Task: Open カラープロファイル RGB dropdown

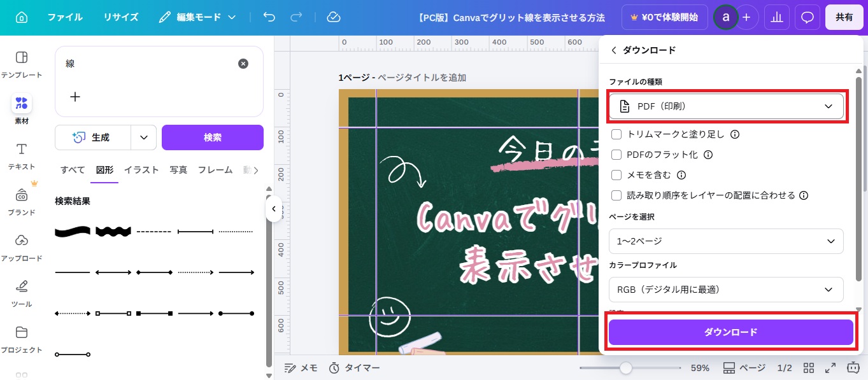Action: [727, 290]
